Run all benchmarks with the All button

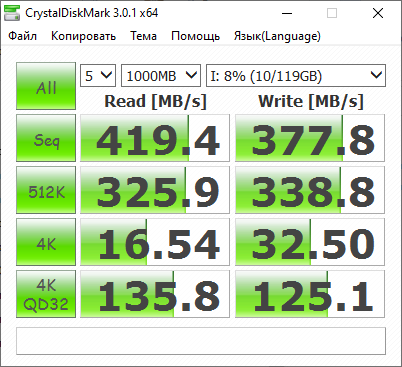(x=46, y=86)
